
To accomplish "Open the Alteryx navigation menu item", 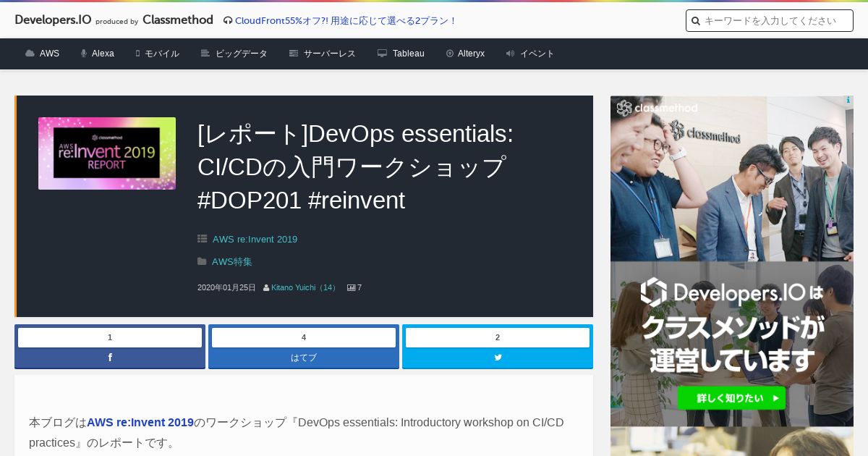I will (471, 54).
